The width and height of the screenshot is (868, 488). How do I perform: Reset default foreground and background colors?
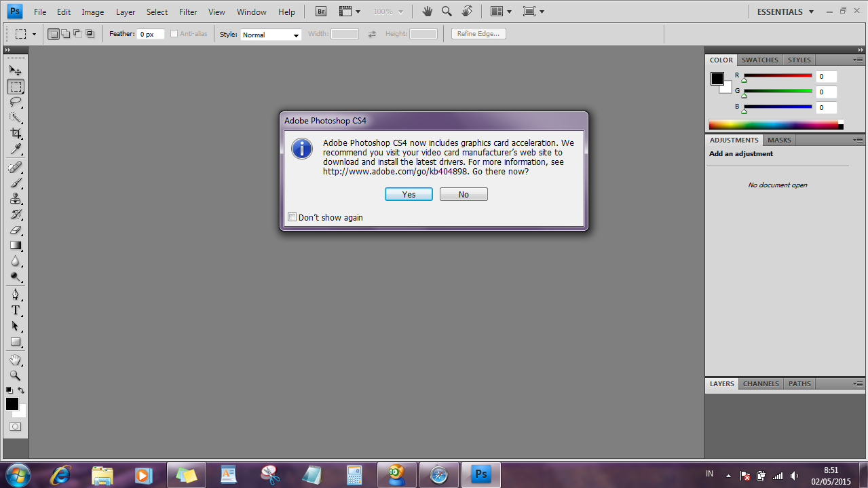[x=10, y=390]
